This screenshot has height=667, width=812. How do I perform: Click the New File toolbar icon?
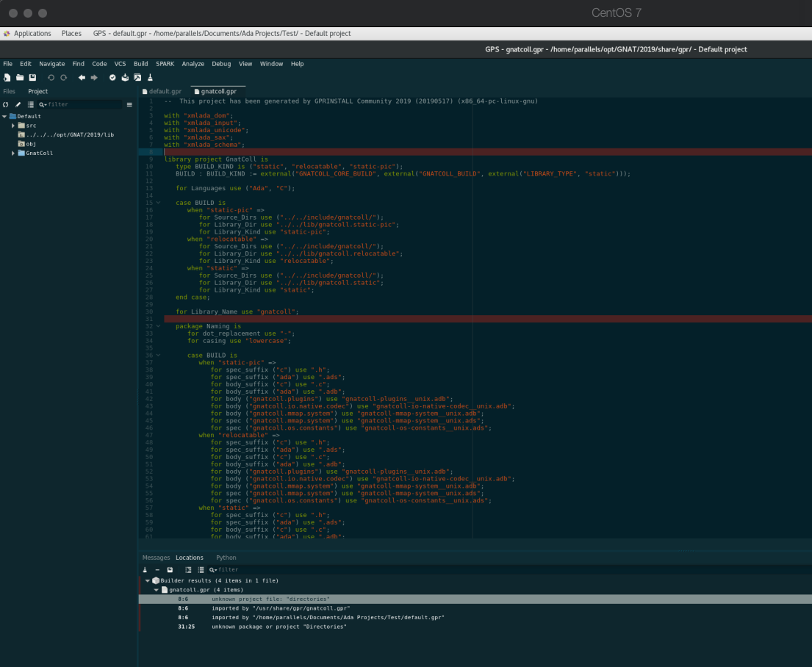tap(7, 77)
